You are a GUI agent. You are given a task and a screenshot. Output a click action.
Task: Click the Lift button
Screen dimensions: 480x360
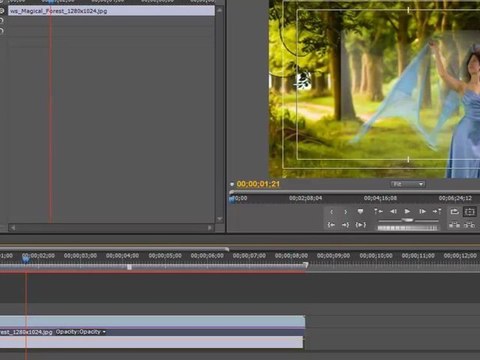pyautogui.click(x=454, y=225)
